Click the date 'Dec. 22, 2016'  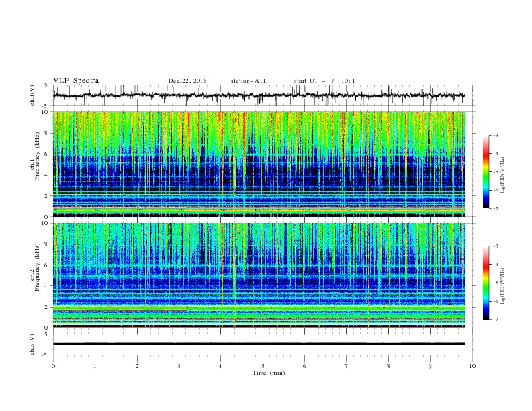[187, 81]
